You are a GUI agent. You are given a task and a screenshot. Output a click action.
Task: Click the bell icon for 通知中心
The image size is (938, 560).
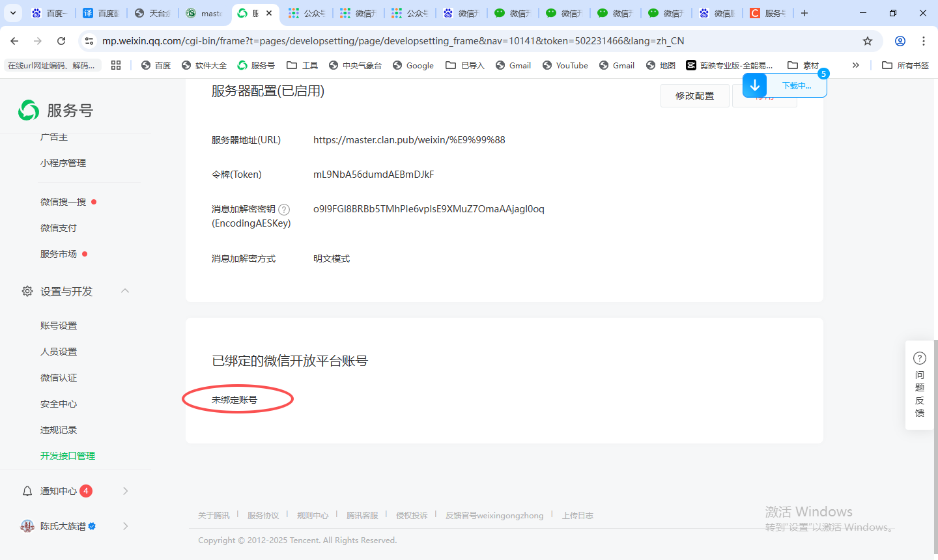click(x=27, y=491)
